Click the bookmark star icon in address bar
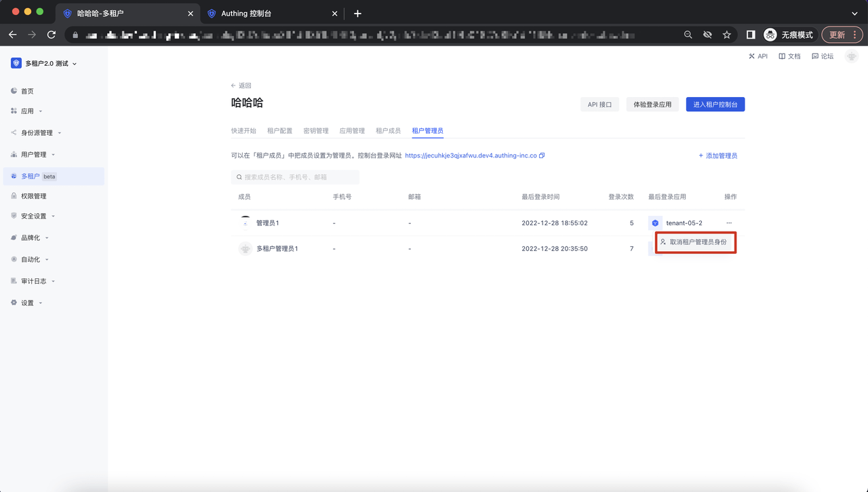Screen dimensions: 868x492 pos(727,35)
